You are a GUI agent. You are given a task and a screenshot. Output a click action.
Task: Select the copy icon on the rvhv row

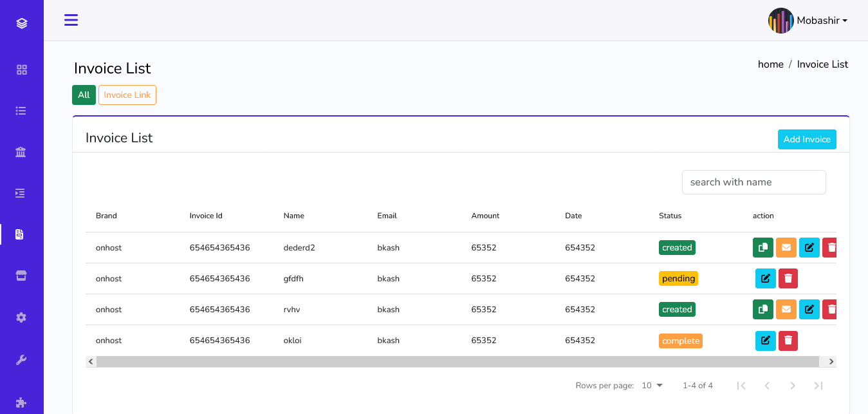[x=762, y=309]
